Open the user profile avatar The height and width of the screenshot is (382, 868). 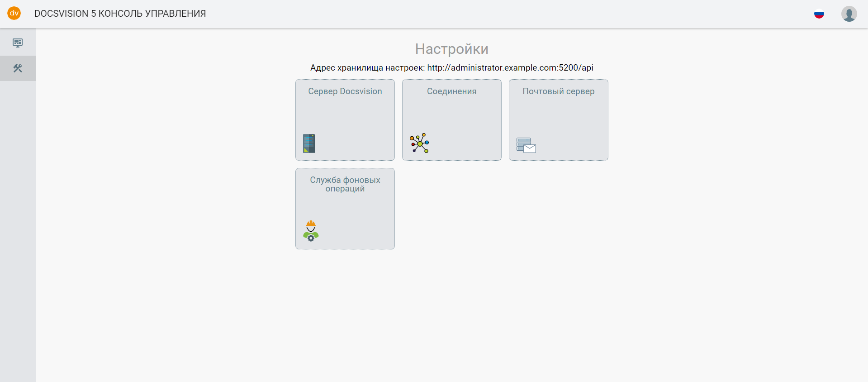pos(849,14)
